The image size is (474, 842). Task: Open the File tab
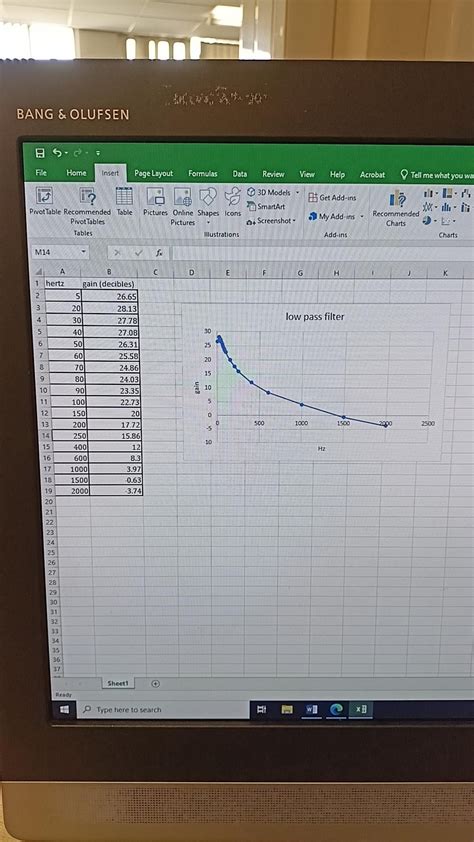41,173
